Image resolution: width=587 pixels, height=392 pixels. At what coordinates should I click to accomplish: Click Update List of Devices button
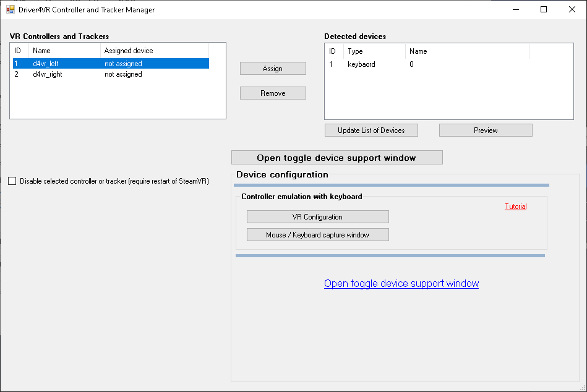pyautogui.click(x=371, y=130)
